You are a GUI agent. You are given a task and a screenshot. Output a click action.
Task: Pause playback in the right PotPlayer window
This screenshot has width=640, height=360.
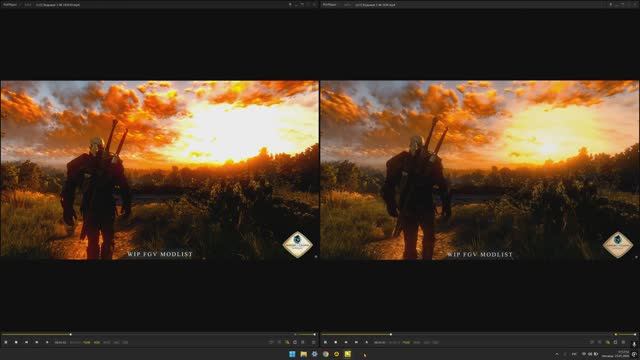pyautogui.click(x=325, y=342)
